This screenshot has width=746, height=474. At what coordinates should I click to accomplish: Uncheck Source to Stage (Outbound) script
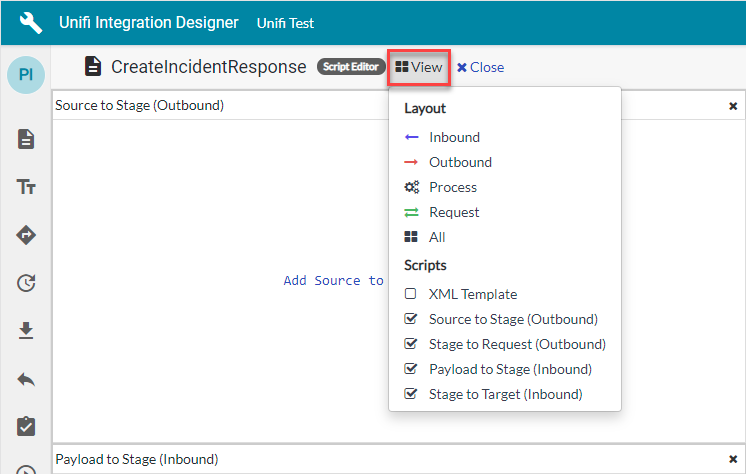click(410, 320)
